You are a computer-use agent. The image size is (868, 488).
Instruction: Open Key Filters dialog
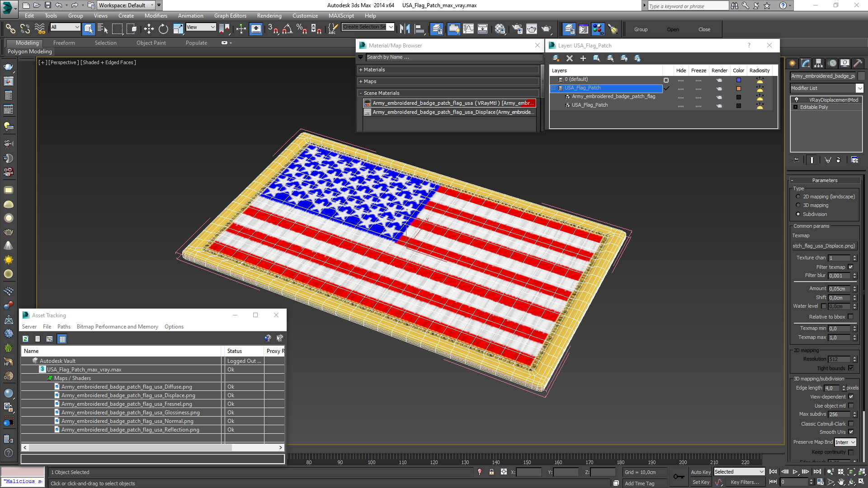[x=745, y=482]
